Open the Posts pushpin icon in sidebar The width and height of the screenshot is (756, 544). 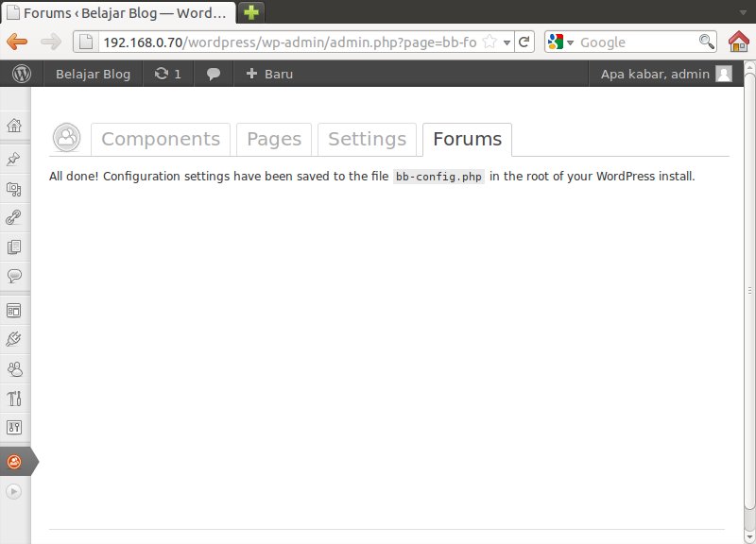(x=14, y=160)
